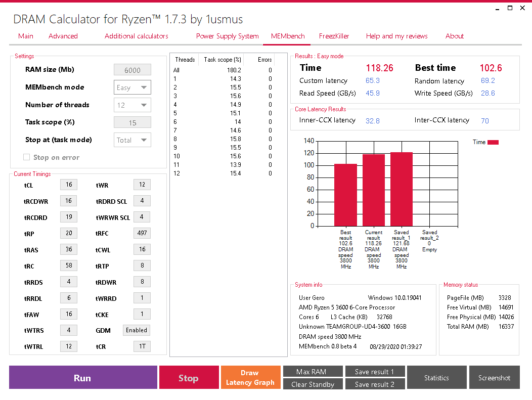Click the tCR 1T value box

(x=142, y=346)
